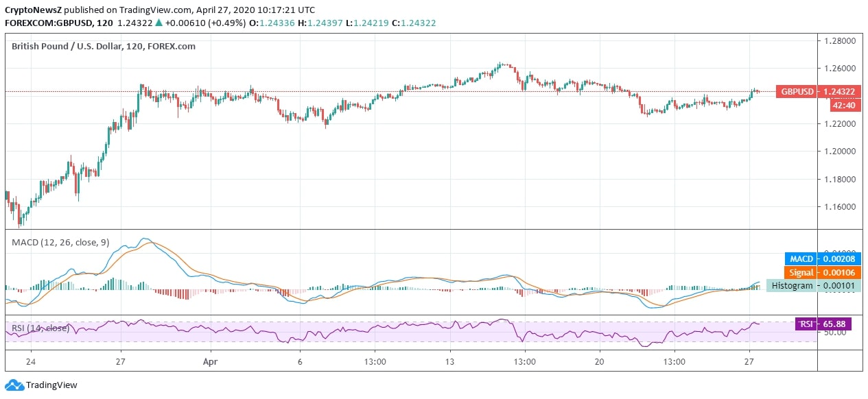Click the 20 date on time axis
The width and height of the screenshot is (868, 399).
599,361
